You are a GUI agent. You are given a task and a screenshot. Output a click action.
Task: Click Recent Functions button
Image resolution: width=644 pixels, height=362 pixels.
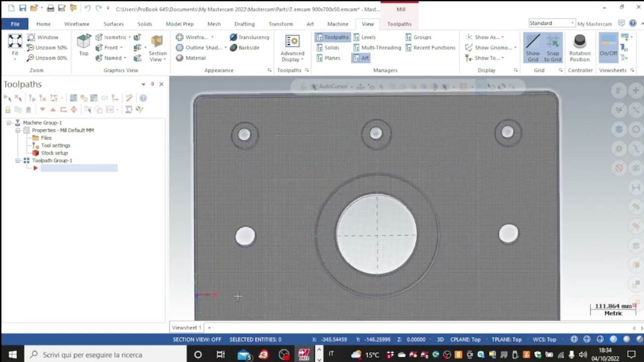(430, 48)
